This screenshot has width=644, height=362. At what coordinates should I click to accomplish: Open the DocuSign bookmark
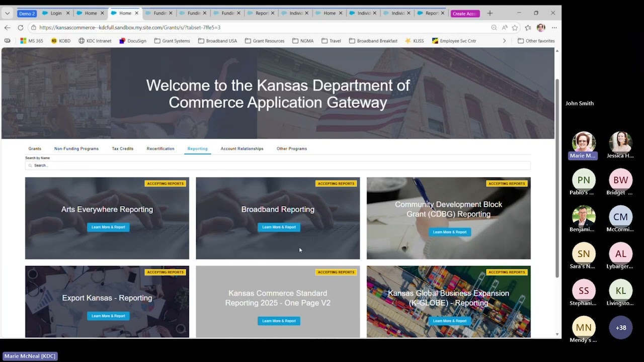tap(133, 41)
